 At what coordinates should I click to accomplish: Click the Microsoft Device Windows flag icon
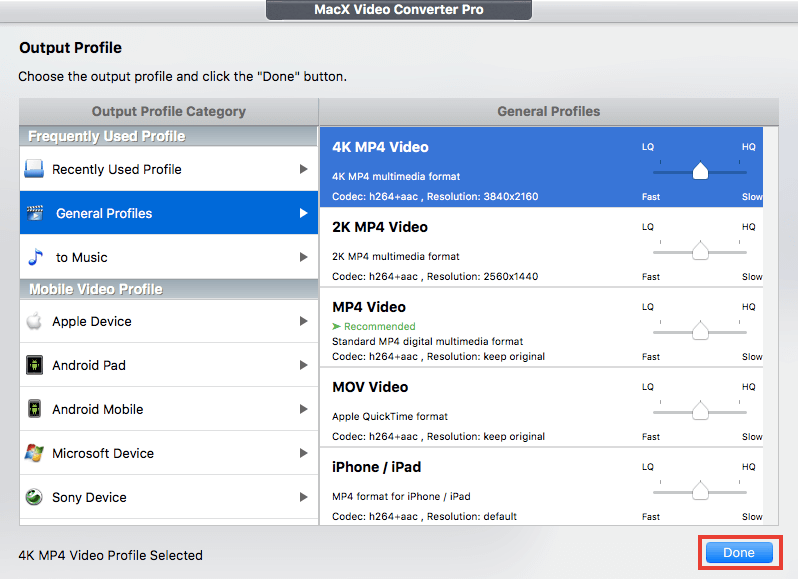point(34,453)
